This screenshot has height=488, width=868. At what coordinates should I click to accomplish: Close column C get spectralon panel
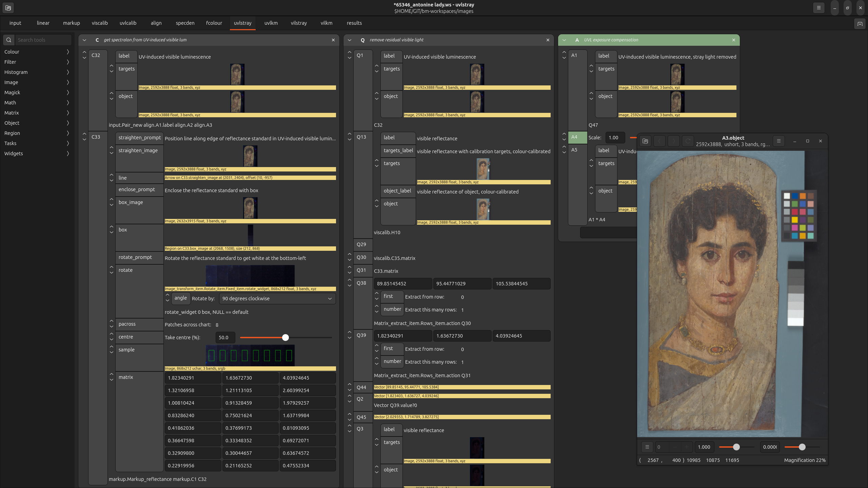333,40
